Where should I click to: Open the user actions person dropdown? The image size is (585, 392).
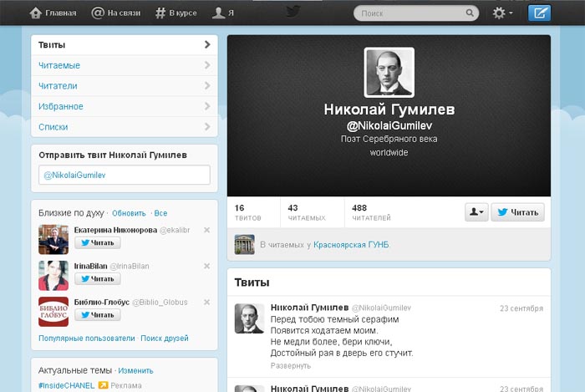click(x=476, y=212)
